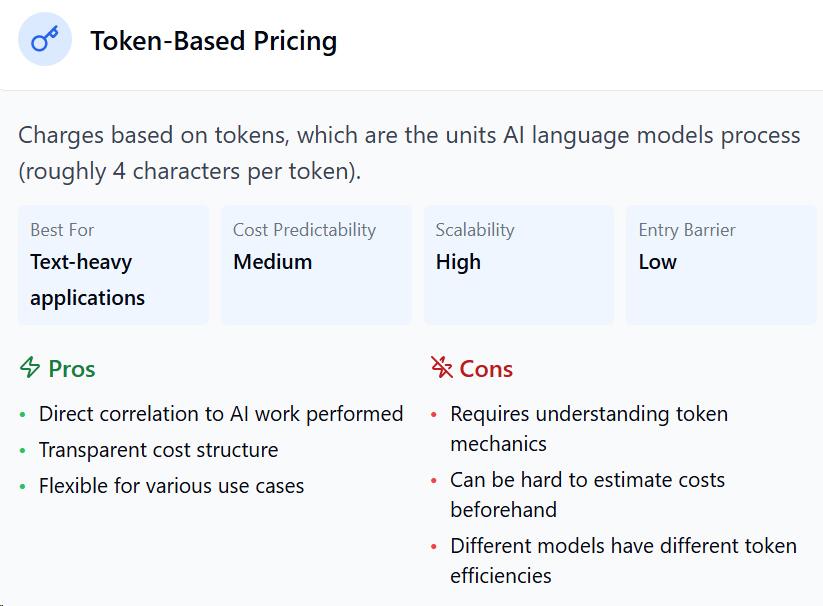Select the Token-Based Pricing heading
The image size is (823, 606).
point(214,41)
